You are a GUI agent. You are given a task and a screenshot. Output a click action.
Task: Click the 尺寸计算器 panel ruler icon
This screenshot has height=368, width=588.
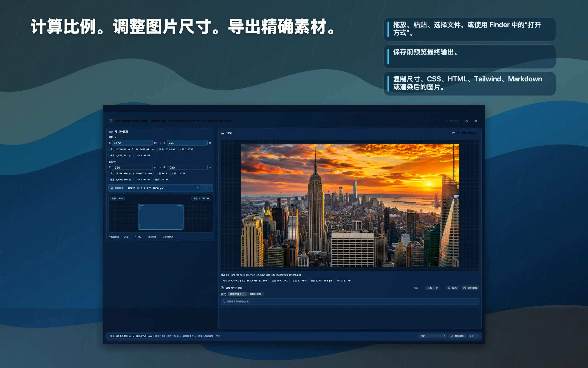[111, 132]
